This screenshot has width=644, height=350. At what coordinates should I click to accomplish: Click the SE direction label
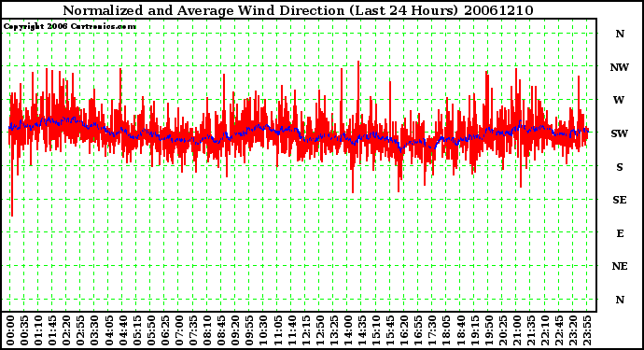point(620,200)
